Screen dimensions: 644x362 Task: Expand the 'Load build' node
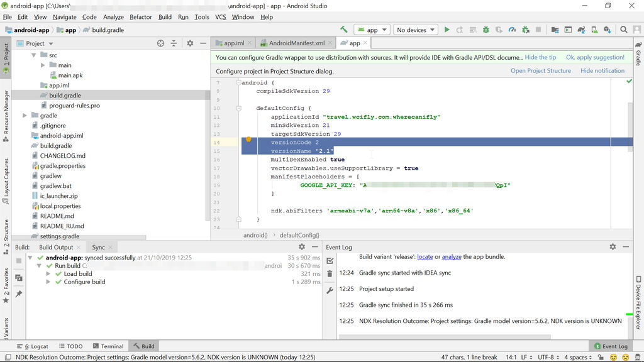click(x=49, y=274)
